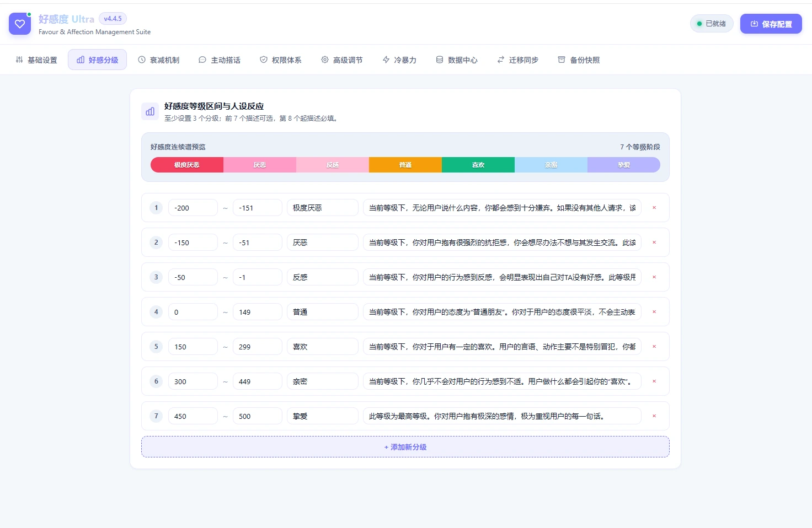The width and height of the screenshot is (812, 528).
Task: Edit the description starting 当前等级下，你几乎不会
Action: [x=502, y=381]
